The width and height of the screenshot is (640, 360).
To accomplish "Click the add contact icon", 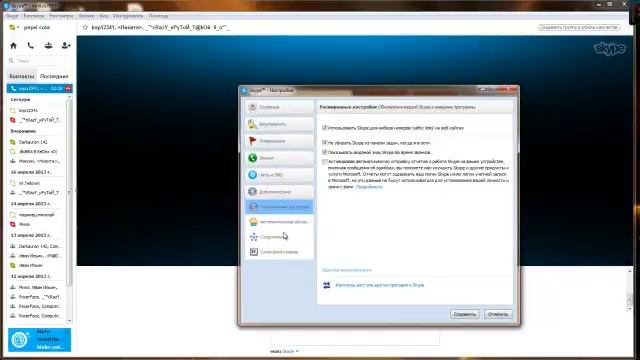I will 66,45.
